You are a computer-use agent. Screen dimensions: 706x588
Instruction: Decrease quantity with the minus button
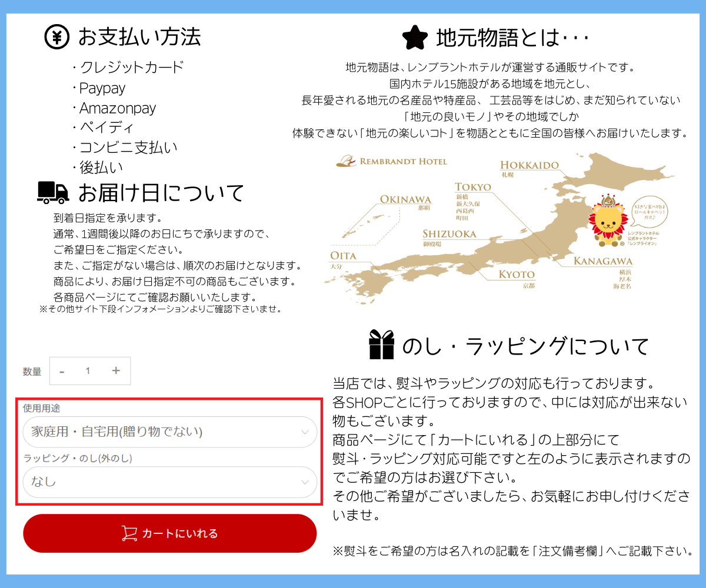pyautogui.click(x=62, y=371)
